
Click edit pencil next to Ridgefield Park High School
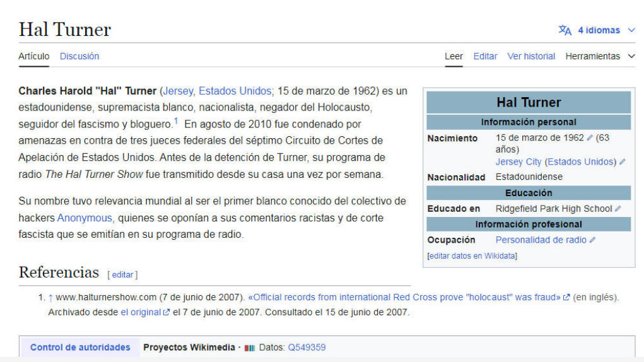tap(618, 209)
